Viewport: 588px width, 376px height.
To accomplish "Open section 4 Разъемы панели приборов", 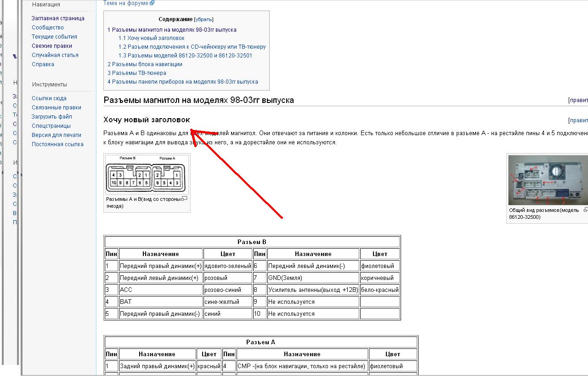I will point(183,82).
